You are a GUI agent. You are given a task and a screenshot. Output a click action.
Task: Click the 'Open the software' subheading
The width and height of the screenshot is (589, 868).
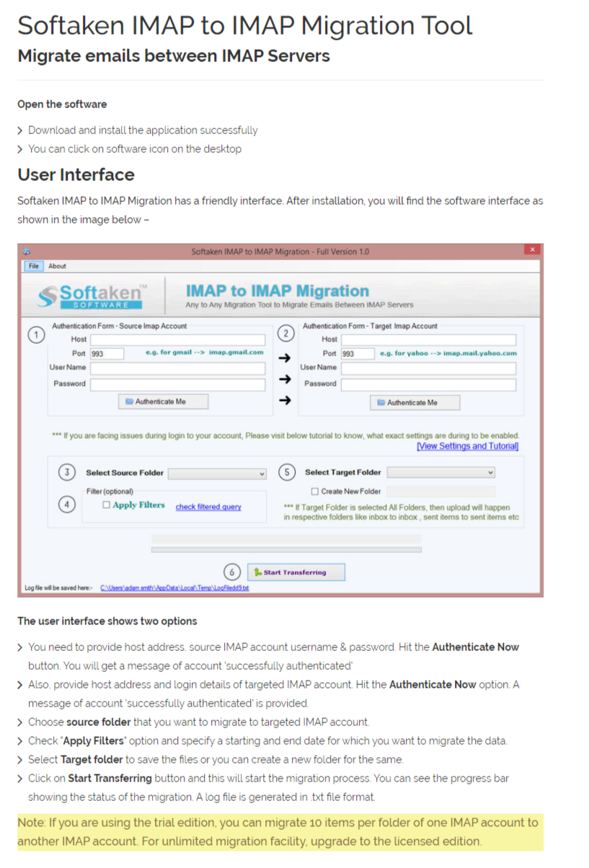coord(62,105)
